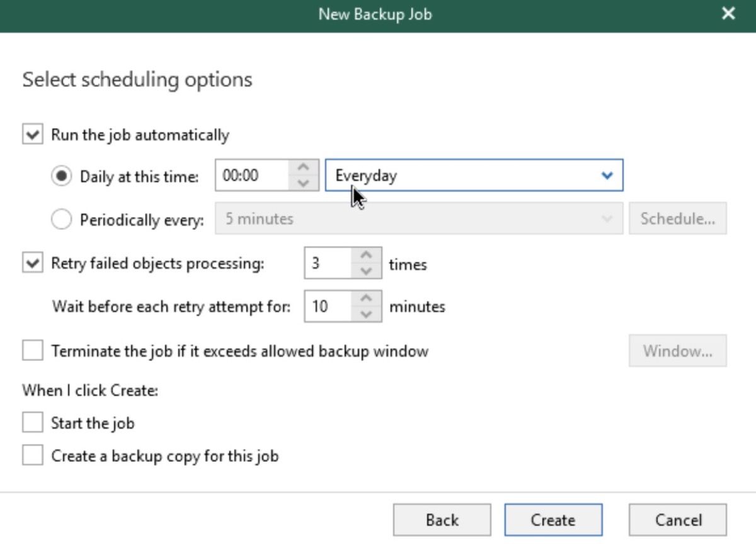
Task: Increase retry wait minutes with up arrow
Action: (x=366, y=299)
